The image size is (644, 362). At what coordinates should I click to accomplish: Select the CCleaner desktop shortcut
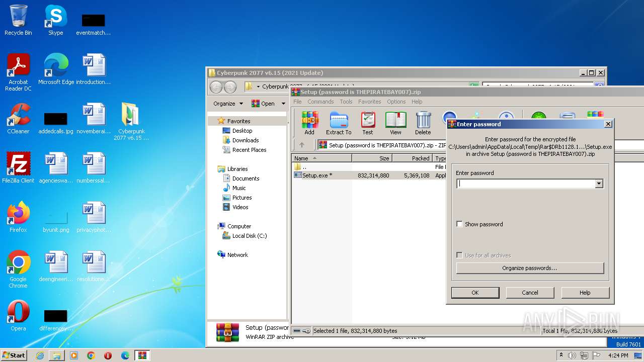(x=18, y=119)
